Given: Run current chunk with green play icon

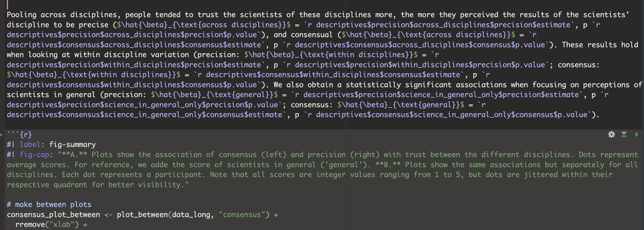Looking at the screenshot, I should tap(636, 135).
